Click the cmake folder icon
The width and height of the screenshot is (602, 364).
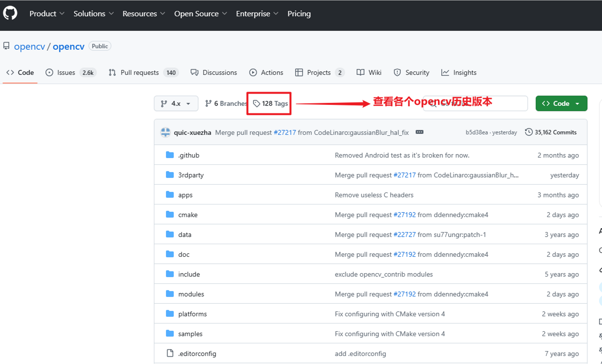tap(170, 215)
